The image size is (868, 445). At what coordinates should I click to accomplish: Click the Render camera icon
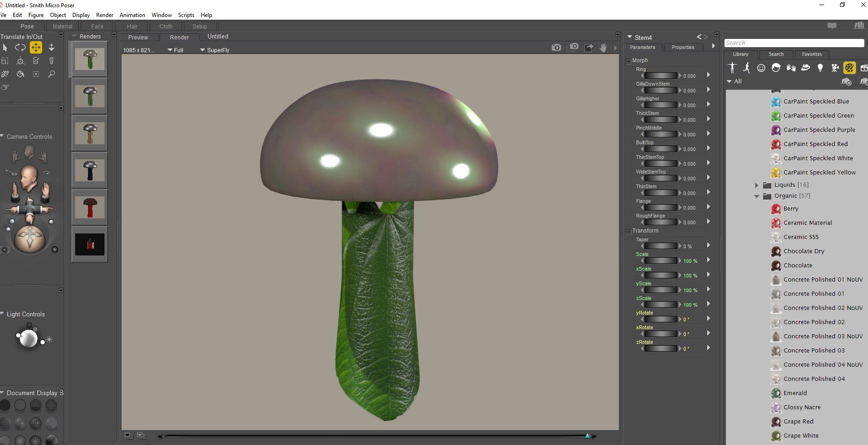[x=556, y=47]
